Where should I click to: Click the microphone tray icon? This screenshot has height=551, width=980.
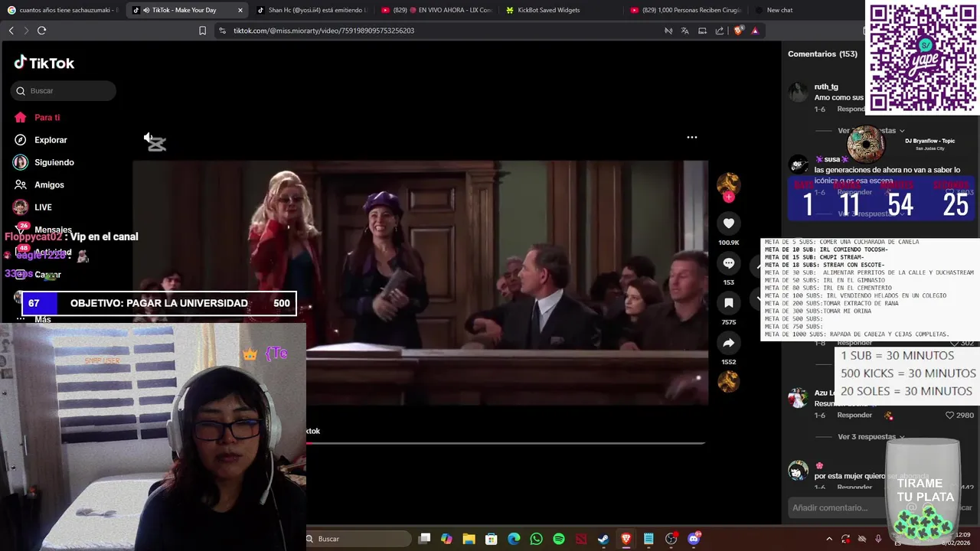click(878, 539)
